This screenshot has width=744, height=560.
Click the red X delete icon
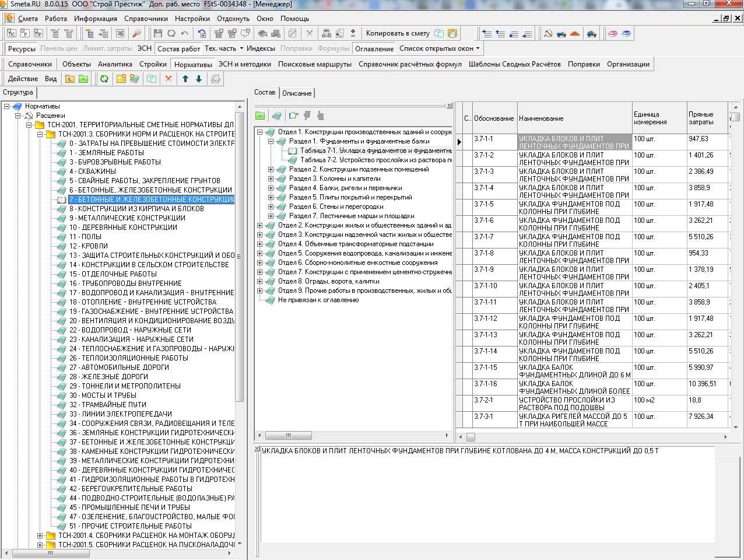(x=169, y=79)
